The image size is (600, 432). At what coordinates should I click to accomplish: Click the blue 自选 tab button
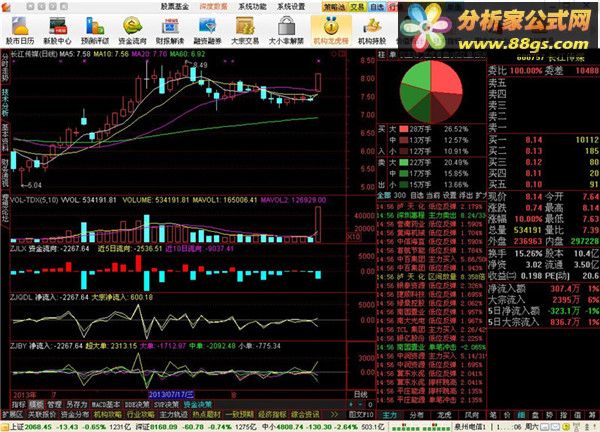(377, 7)
